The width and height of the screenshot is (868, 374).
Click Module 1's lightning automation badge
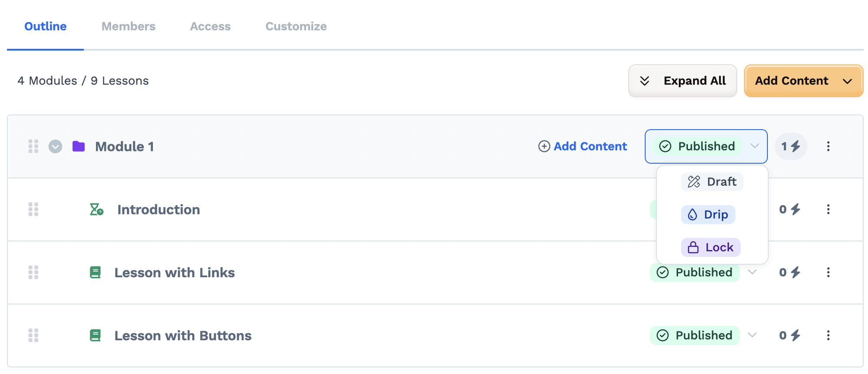791,146
